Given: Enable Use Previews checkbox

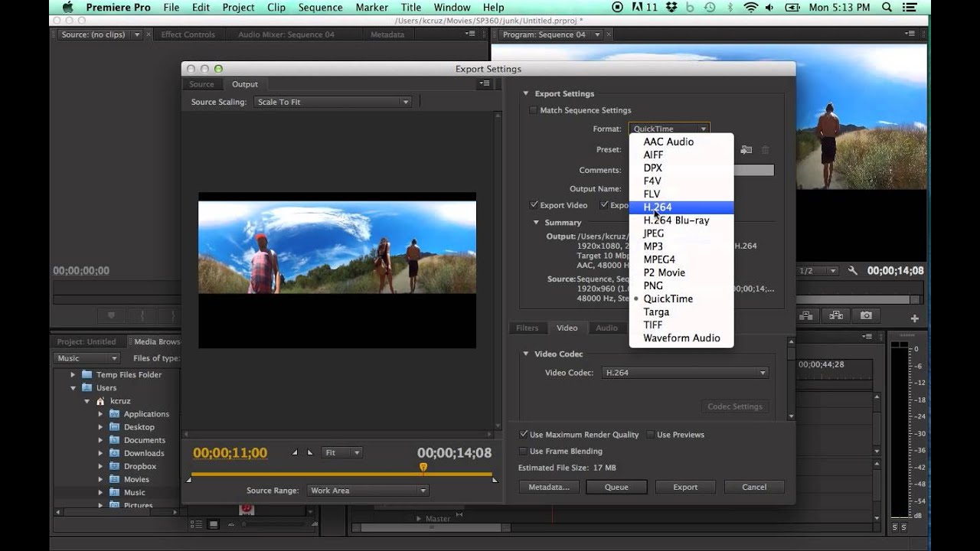Looking at the screenshot, I should point(651,435).
